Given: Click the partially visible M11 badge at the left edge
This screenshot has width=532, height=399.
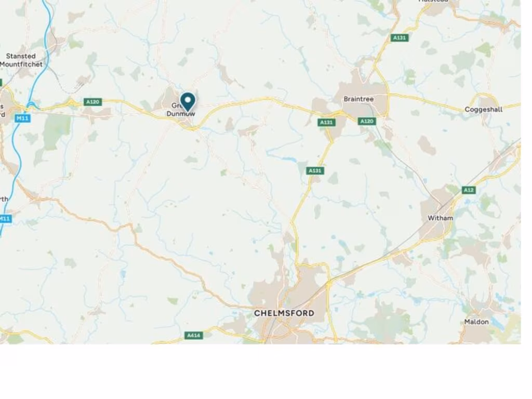Looking at the screenshot, I should 5,219.
